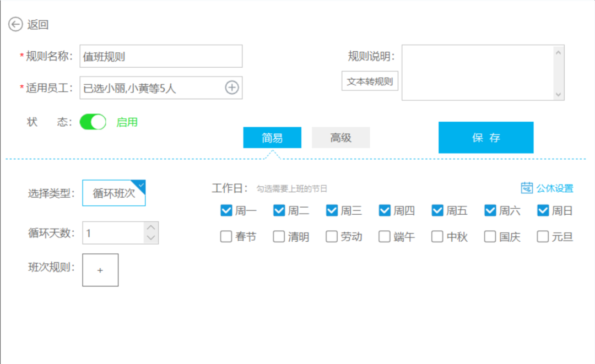Select the 元旦 holiday checkbox
This screenshot has width=595, height=364.
[x=543, y=237]
